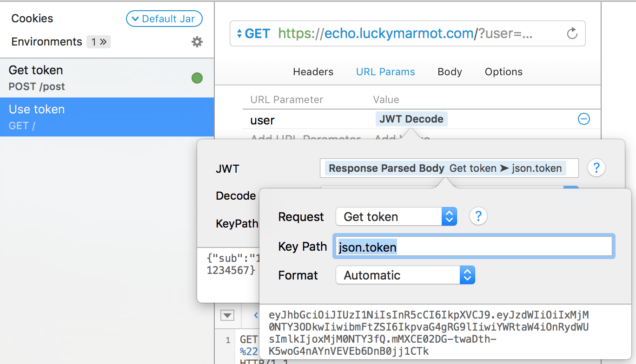Viewport: 636px width, 364px height.
Task: Open help for the JWT field
Action: pos(596,168)
